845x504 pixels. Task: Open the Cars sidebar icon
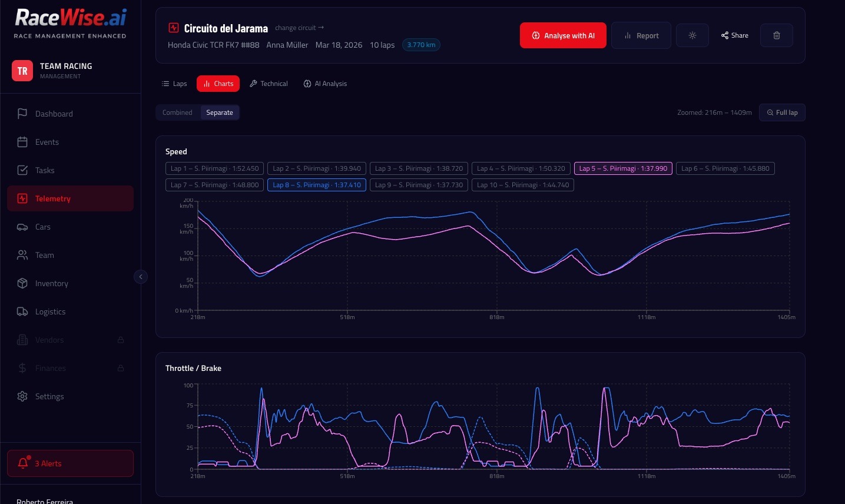(22, 227)
